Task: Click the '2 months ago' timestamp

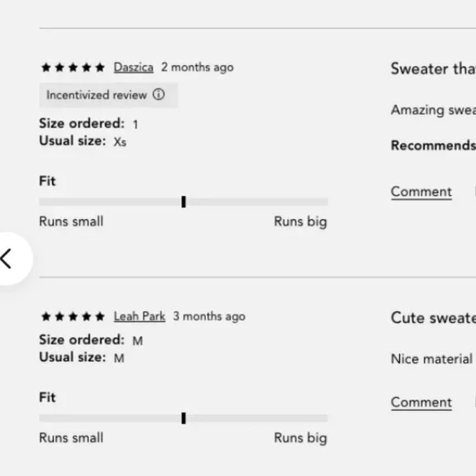Action: coord(197,67)
